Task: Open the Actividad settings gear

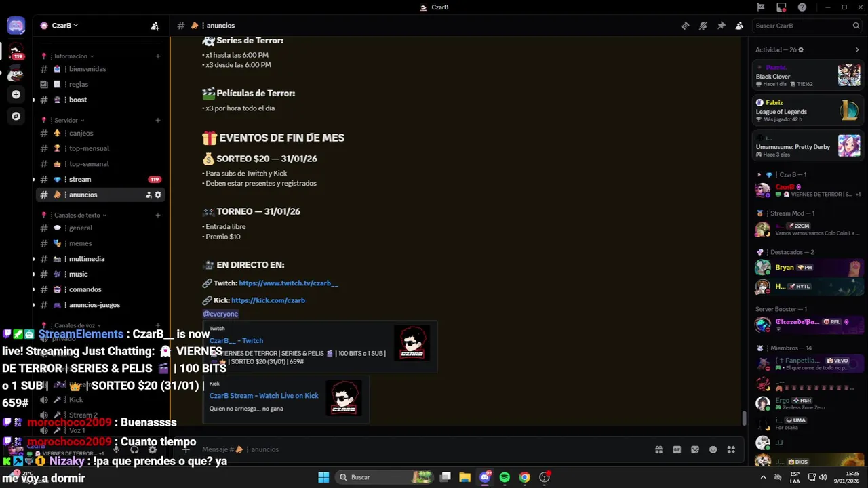Action: pyautogui.click(x=801, y=49)
